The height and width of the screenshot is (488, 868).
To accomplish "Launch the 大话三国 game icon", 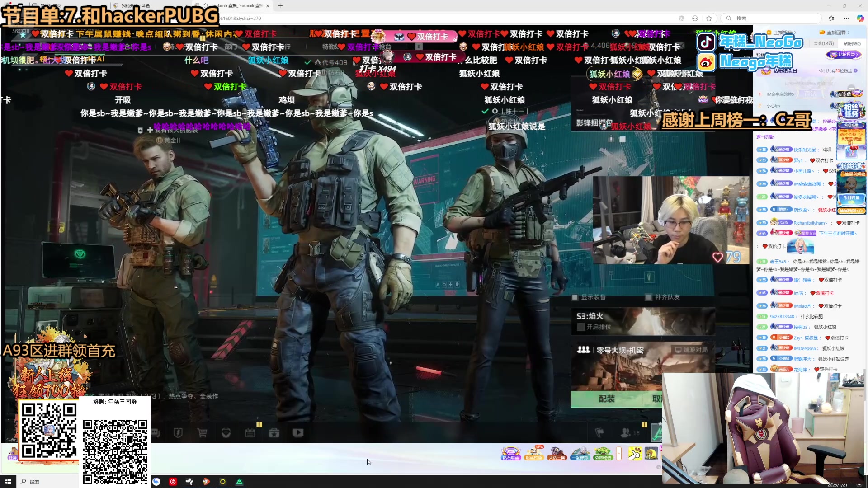I will (x=557, y=453).
